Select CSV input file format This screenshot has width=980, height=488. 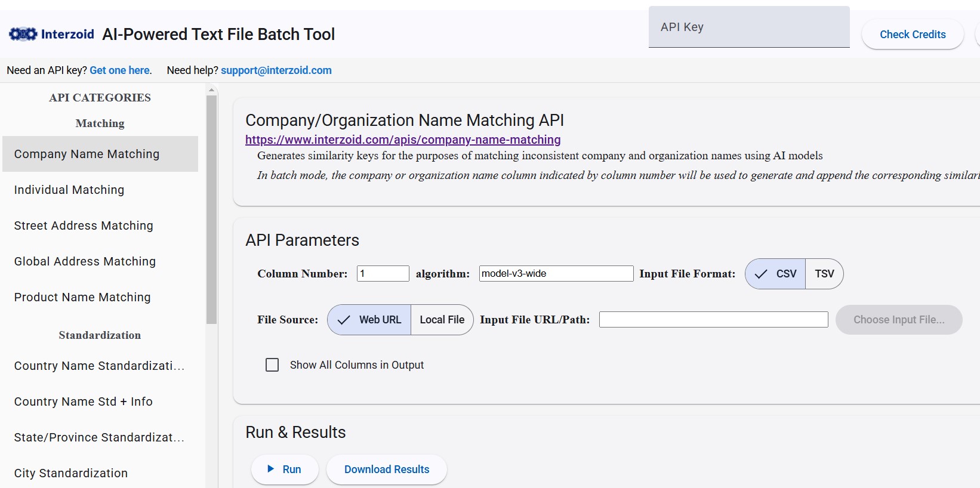pos(775,274)
